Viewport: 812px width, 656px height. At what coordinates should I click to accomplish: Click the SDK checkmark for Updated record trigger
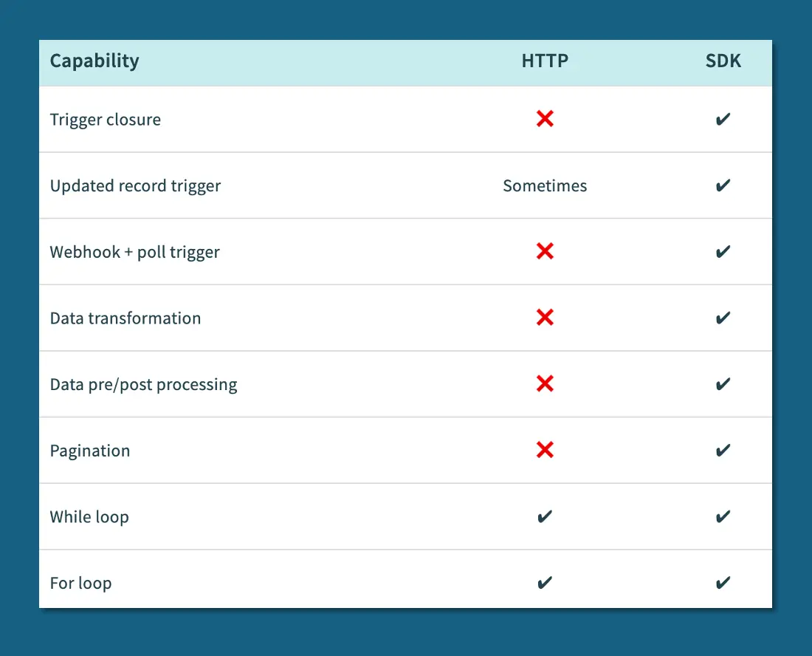[x=723, y=185]
